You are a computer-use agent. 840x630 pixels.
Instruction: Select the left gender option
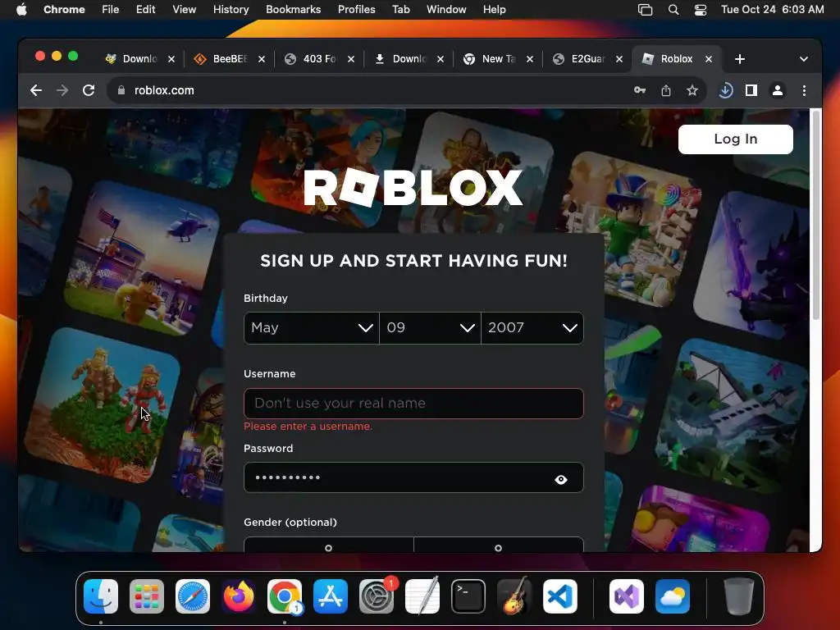[x=328, y=545]
